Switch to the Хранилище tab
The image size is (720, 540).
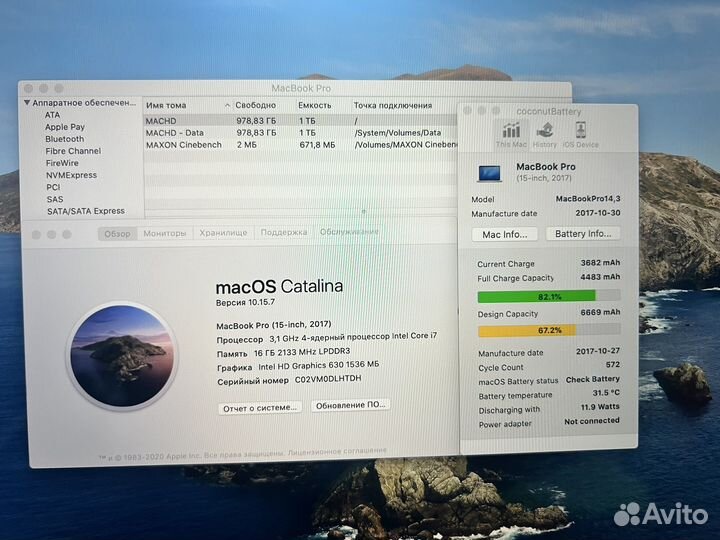pyautogui.click(x=223, y=233)
